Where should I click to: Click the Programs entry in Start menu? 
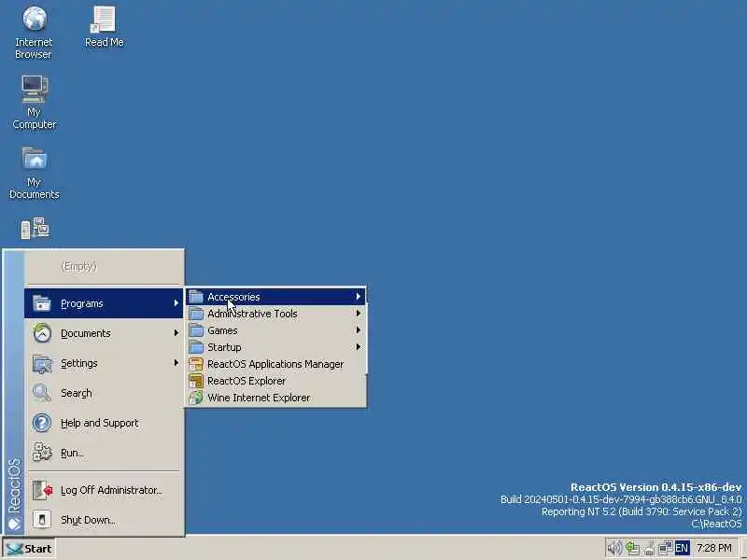tap(104, 303)
